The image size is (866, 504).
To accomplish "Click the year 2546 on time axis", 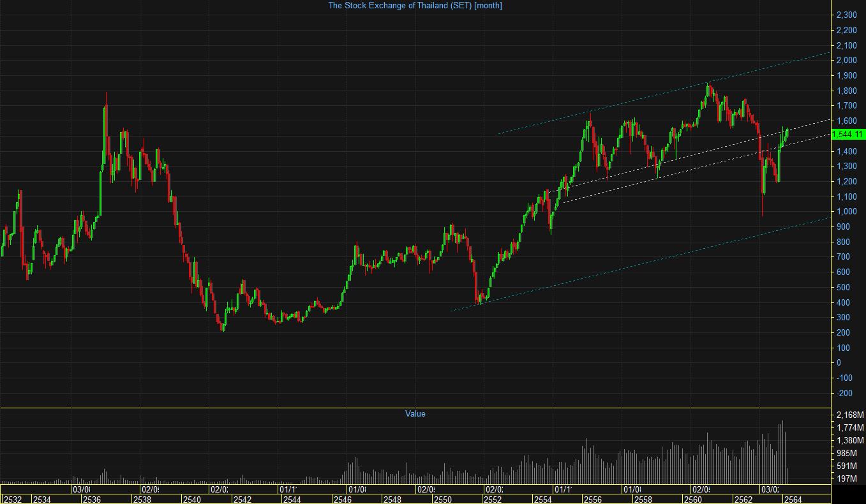I will coord(342,500).
